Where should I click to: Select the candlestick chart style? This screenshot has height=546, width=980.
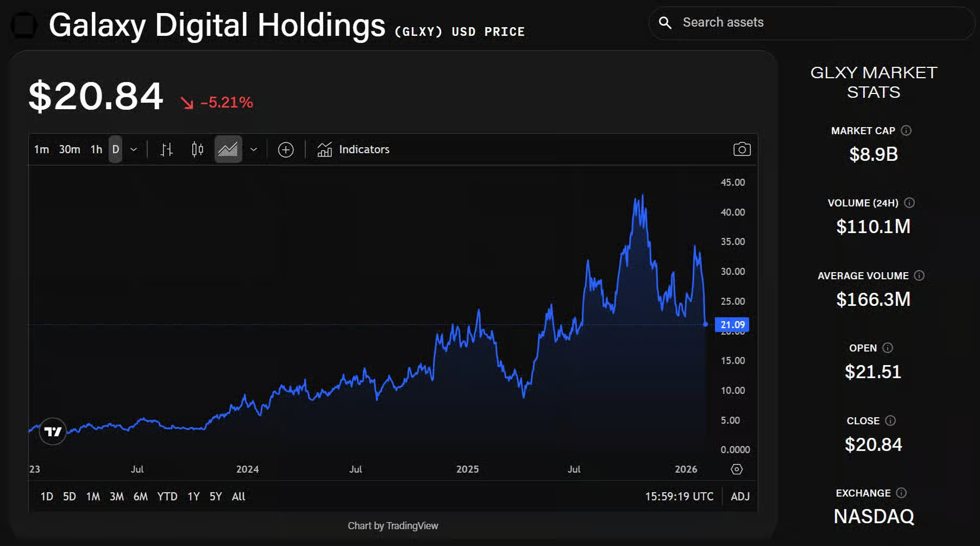point(196,149)
